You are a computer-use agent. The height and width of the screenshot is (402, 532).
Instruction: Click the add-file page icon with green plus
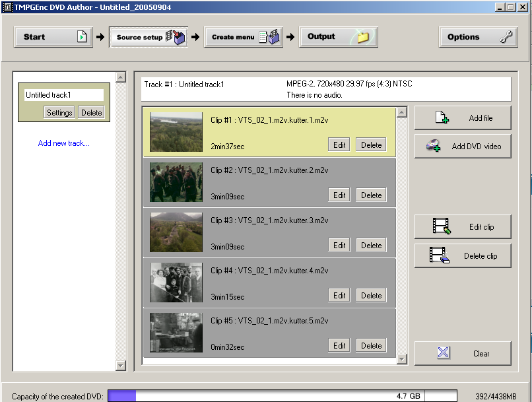click(x=442, y=117)
